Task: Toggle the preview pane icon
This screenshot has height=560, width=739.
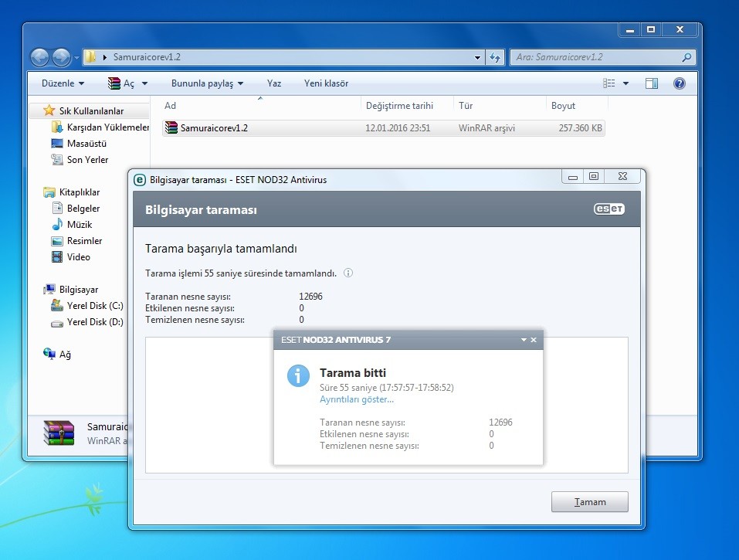Action: pyautogui.click(x=652, y=83)
